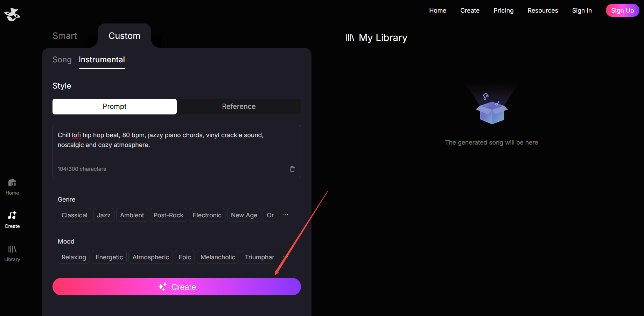Click the bird logo icon
Image resolution: width=644 pixels, height=316 pixels.
click(12, 14)
